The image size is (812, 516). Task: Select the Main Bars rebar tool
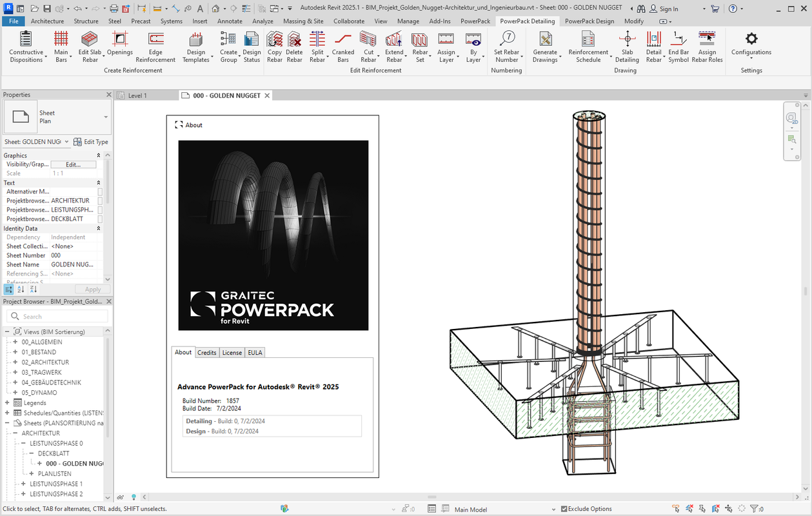61,46
